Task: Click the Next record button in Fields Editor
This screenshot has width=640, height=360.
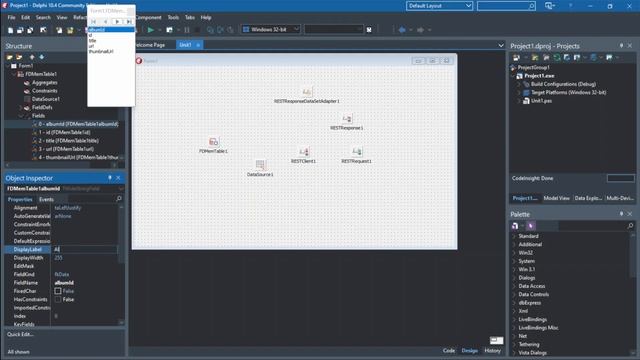Action: pos(117,22)
